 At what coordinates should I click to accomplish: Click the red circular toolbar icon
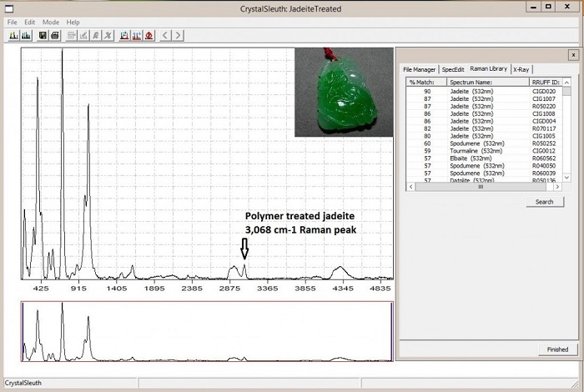[149, 36]
